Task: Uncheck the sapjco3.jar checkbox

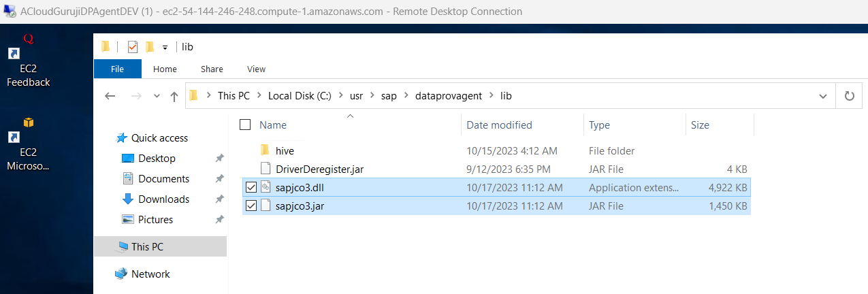Action: 251,206
